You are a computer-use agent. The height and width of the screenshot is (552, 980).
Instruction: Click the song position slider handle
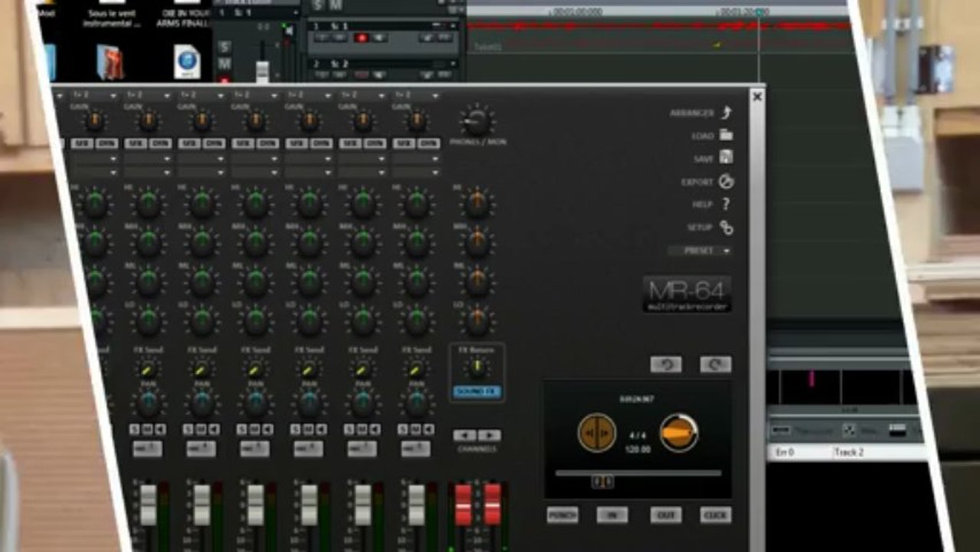tap(602, 481)
